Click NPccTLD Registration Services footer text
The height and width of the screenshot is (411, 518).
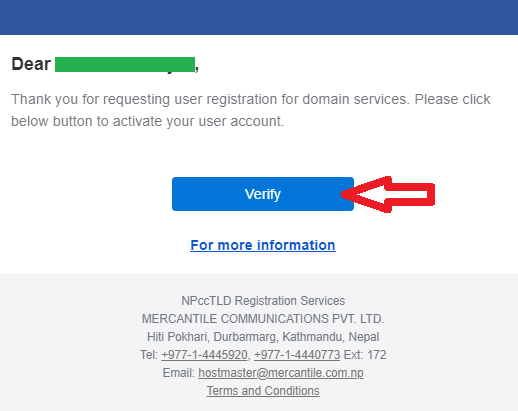pos(263,301)
